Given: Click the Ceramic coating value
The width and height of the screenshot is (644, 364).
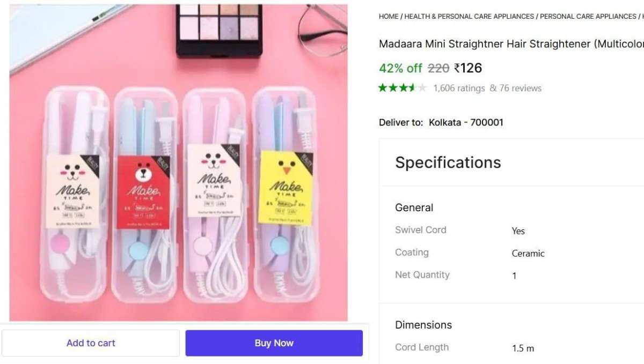Looking at the screenshot, I should pos(528,254).
